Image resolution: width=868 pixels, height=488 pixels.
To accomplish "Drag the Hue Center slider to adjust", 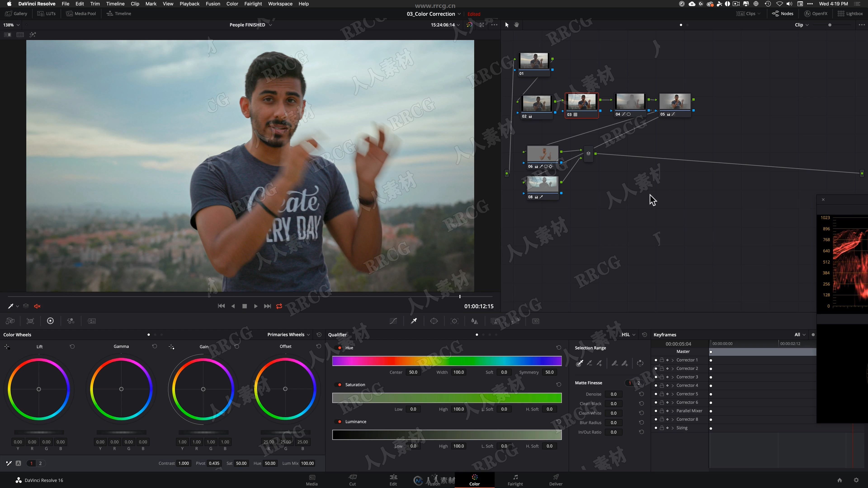I will [414, 372].
